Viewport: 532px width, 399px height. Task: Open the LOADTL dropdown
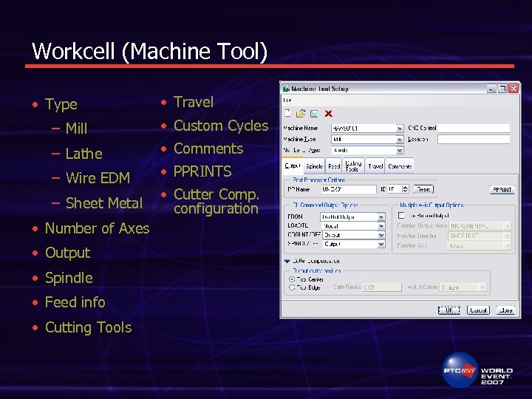381,226
